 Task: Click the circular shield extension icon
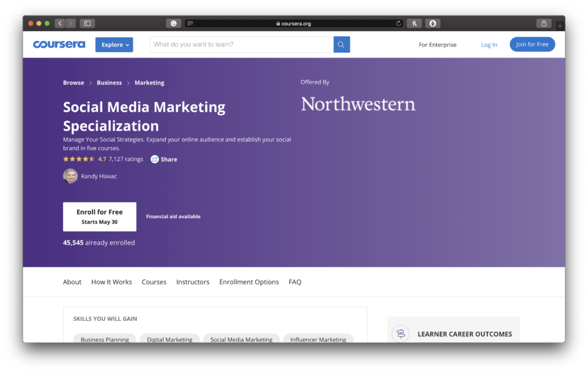433,23
